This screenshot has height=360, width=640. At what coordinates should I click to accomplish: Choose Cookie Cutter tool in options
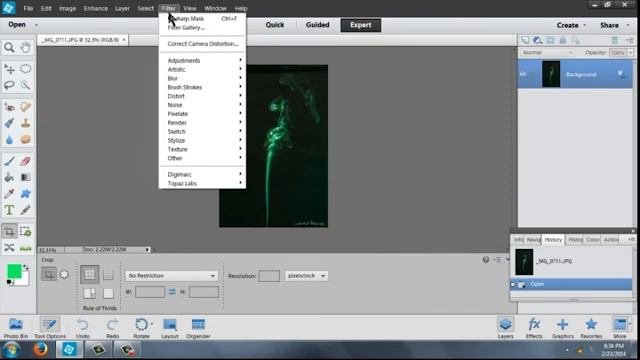[64, 275]
